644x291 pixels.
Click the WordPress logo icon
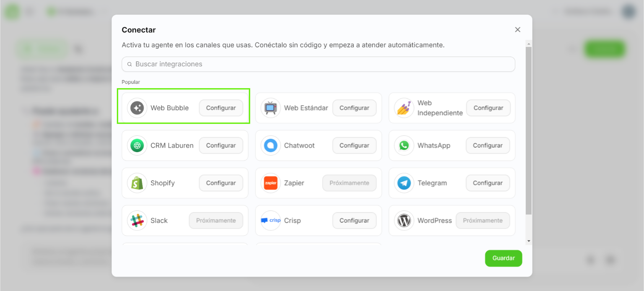[x=404, y=221]
